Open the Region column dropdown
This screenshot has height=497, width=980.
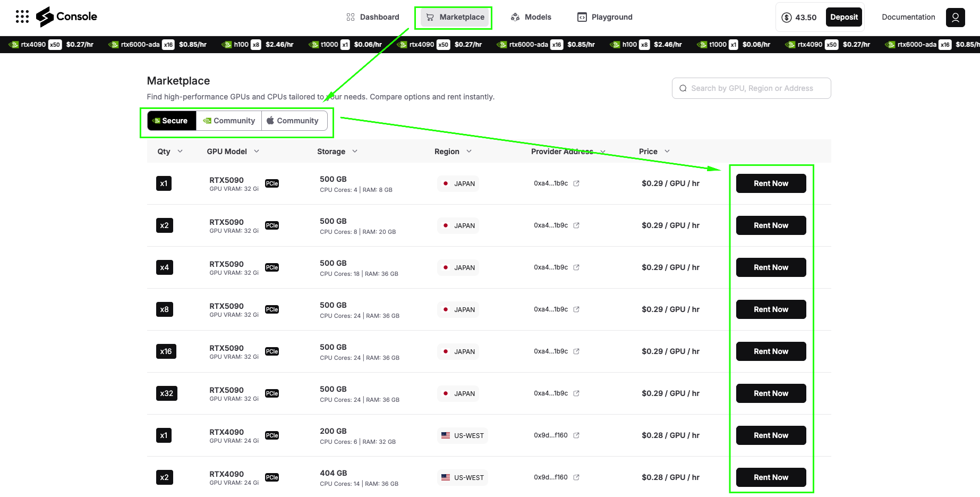coord(469,151)
